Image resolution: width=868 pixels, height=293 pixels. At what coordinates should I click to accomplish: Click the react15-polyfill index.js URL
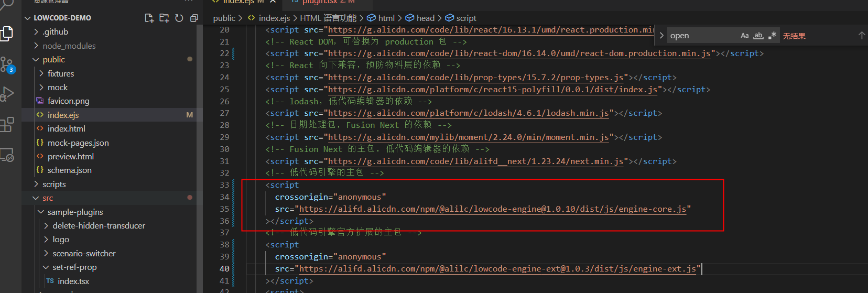coord(493,90)
